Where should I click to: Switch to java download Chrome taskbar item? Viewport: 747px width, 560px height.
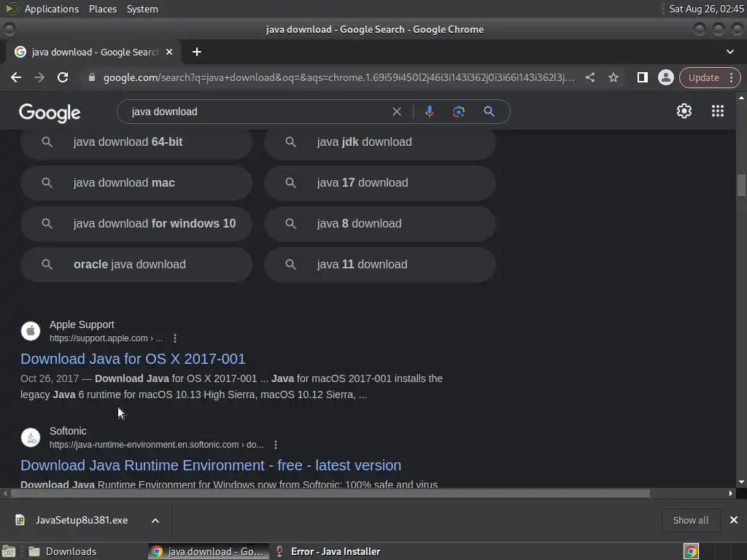[x=208, y=551]
